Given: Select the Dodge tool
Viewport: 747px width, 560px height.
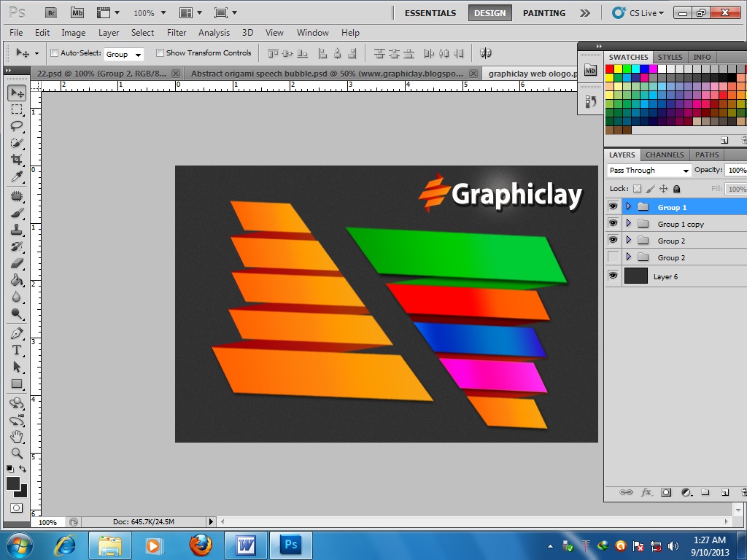Looking at the screenshot, I should click(17, 314).
